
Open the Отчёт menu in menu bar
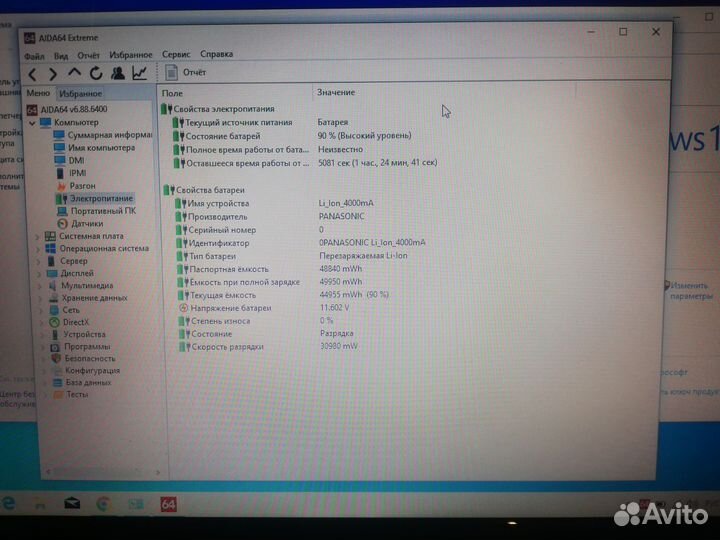coord(88,56)
